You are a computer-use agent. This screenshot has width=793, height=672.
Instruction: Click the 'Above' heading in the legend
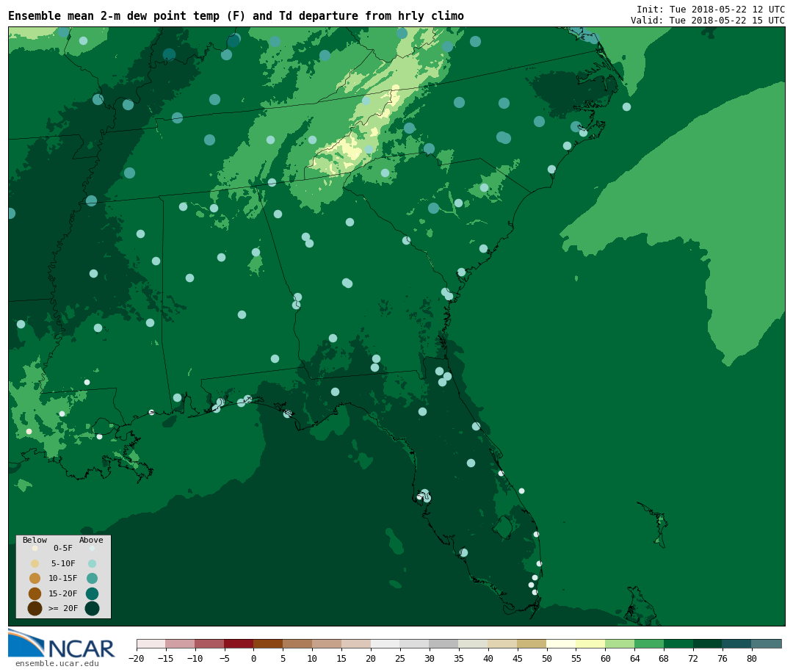91,540
